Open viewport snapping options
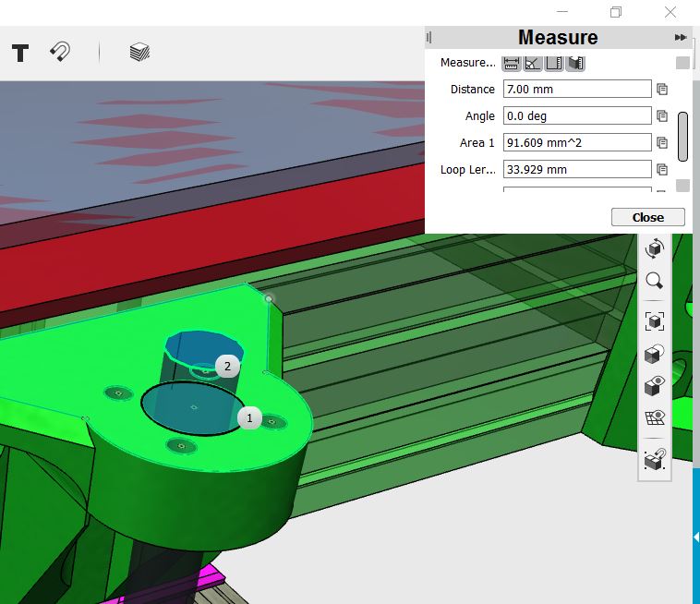Image resolution: width=700 pixels, height=604 pixels. [x=654, y=459]
